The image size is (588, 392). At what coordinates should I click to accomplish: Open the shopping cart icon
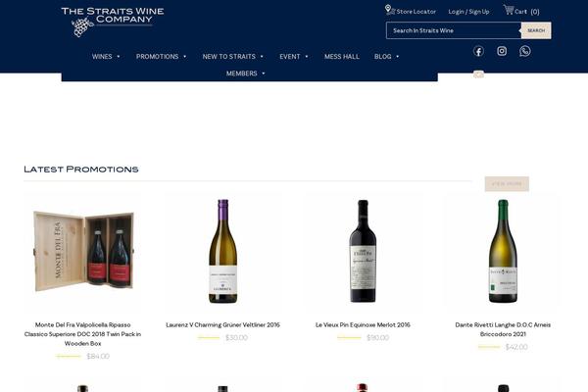point(509,10)
